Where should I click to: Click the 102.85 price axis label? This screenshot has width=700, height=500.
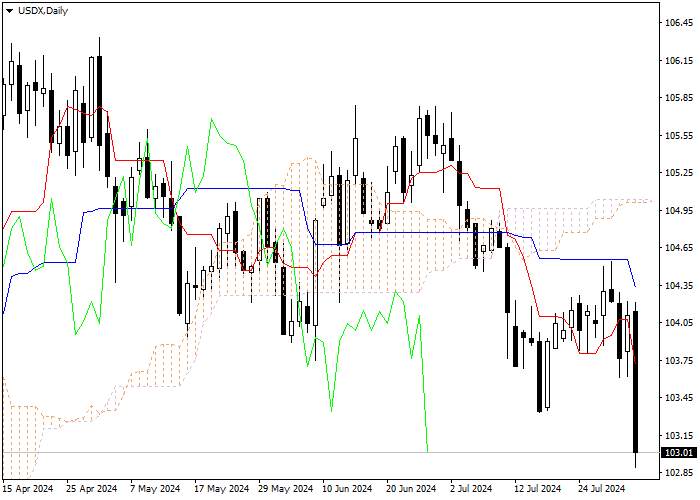[679, 473]
